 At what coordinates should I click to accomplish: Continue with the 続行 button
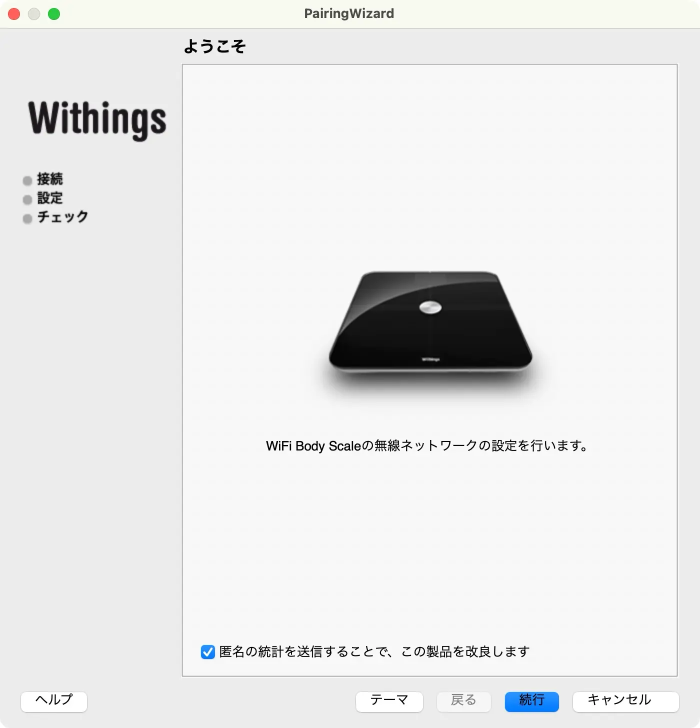click(x=532, y=701)
